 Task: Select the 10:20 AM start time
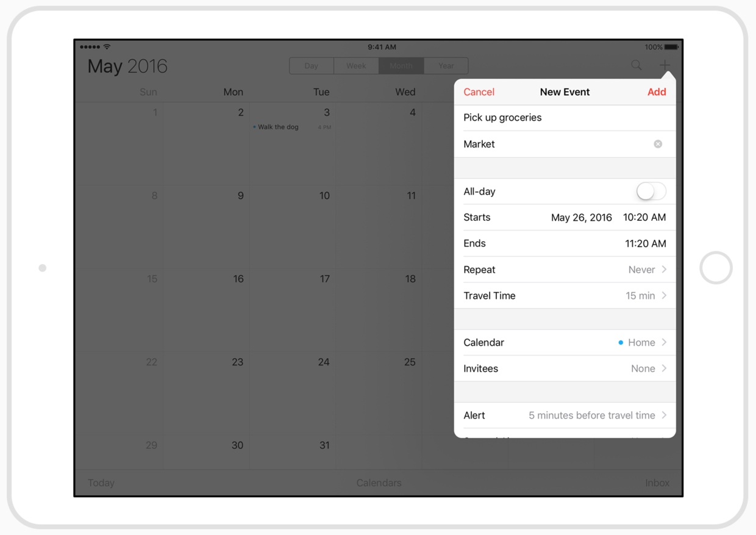click(x=644, y=218)
